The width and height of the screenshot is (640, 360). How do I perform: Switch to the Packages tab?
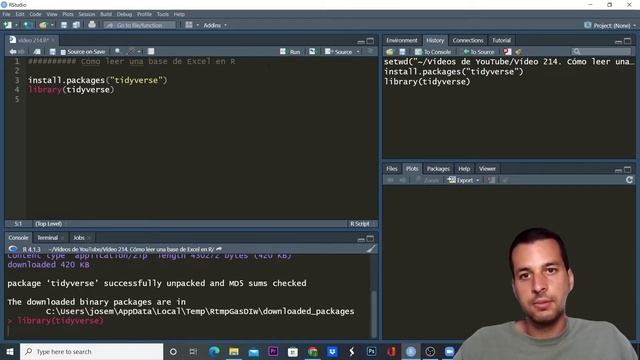[438, 169]
